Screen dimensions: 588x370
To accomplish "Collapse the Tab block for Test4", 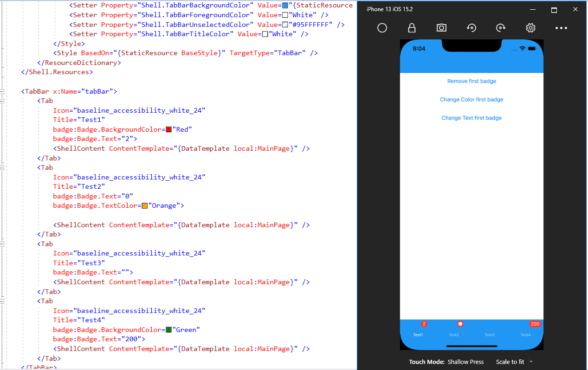I will pyautogui.click(x=3, y=301).
